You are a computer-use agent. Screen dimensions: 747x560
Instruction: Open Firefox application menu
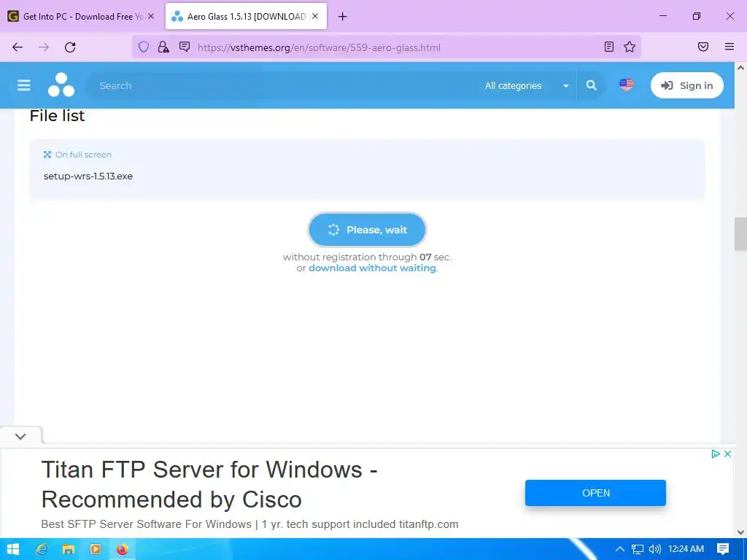729,47
